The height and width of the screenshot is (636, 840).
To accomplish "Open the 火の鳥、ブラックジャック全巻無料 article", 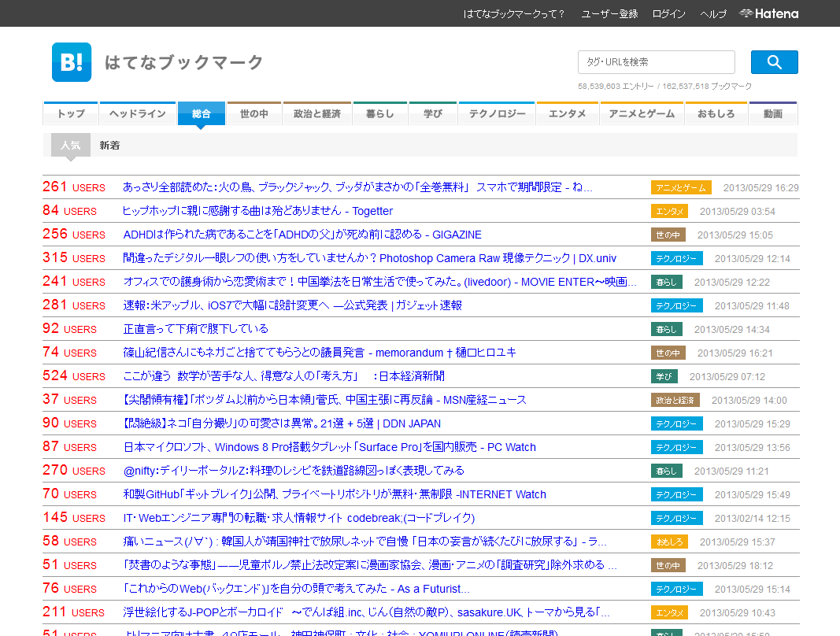I will [x=357, y=187].
